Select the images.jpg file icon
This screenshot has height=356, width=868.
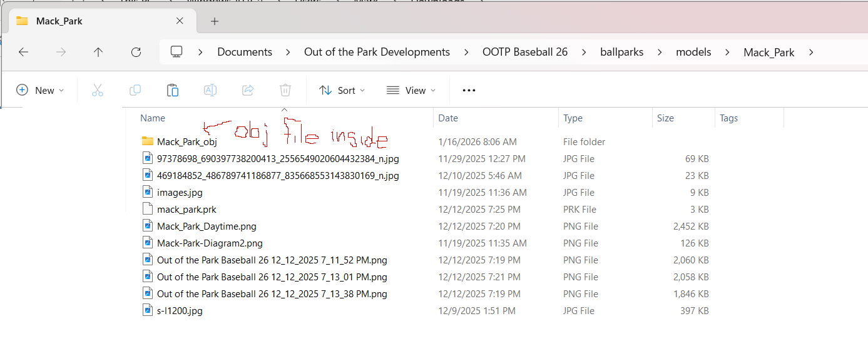(148, 192)
